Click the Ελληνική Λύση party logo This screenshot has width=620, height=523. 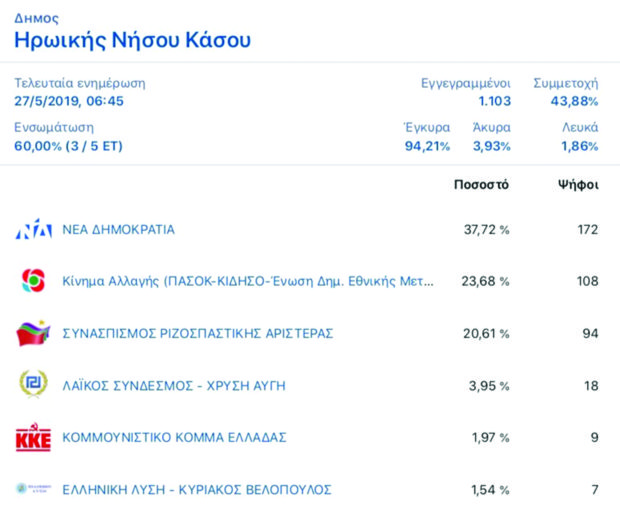33,489
